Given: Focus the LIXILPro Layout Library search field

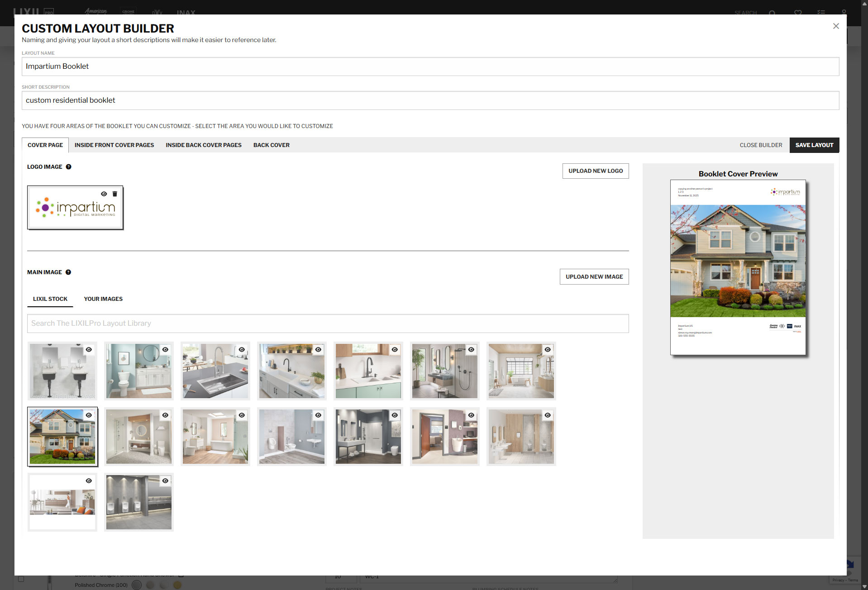Looking at the screenshot, I should click(x=328, y=324).
